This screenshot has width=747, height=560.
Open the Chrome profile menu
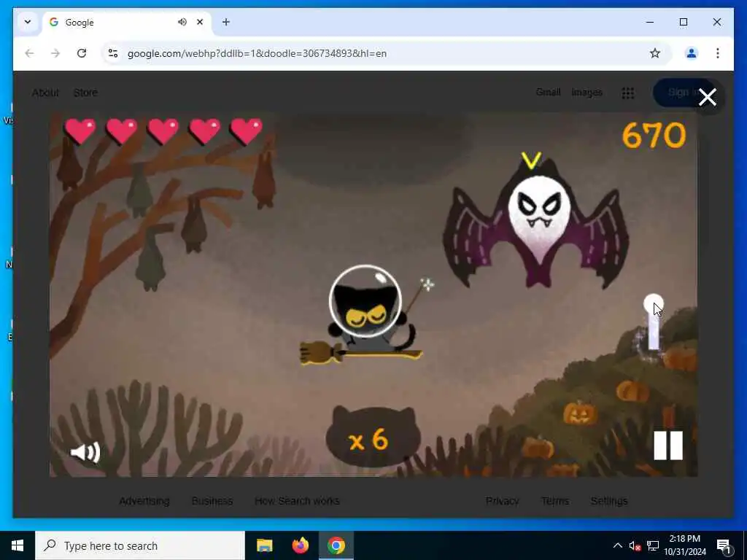692,53
